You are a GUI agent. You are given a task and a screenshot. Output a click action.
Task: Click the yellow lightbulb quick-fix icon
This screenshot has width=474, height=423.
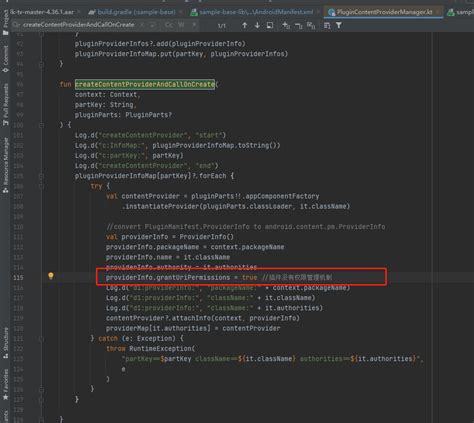click(x=51, y=276)
